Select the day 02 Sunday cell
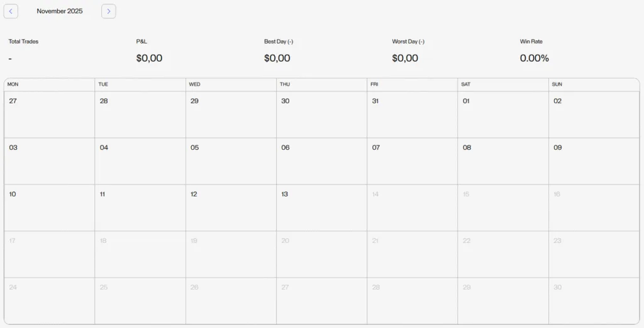This screenshot has width=644, height=328. [x=594, y=115]
